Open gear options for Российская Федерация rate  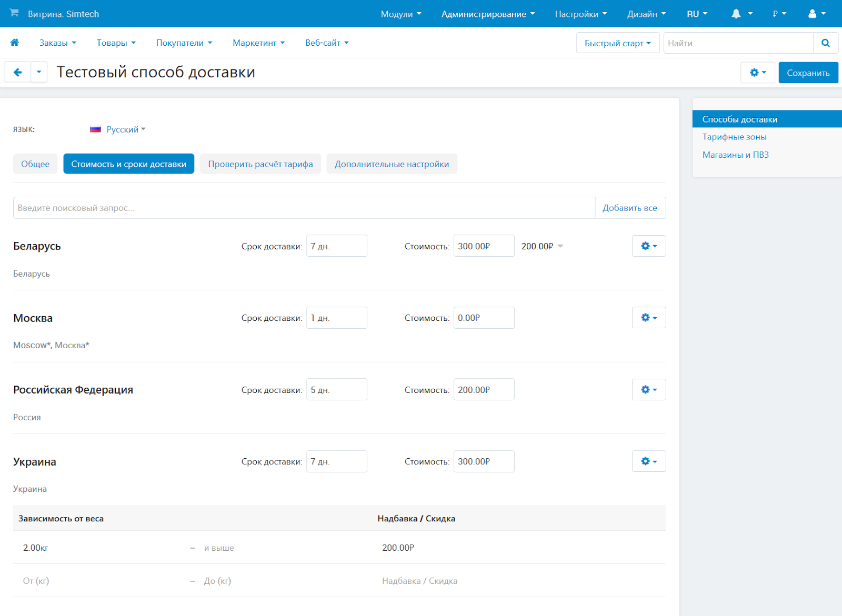tap(649, 390)
